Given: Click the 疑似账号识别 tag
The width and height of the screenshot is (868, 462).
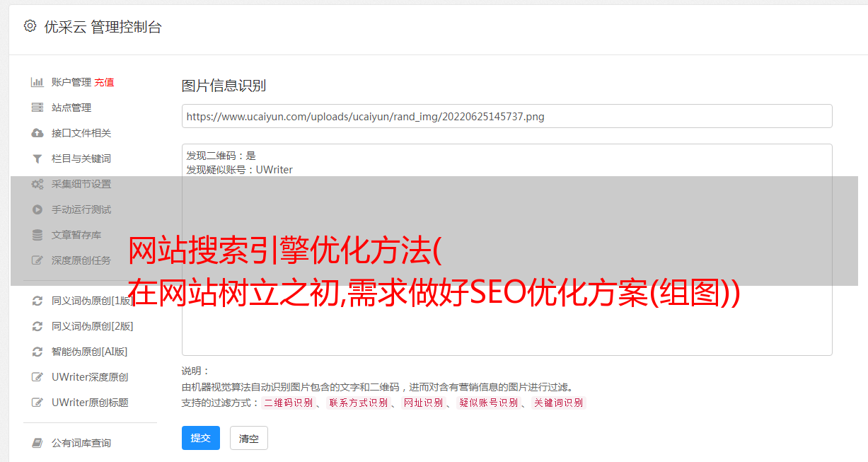Looking at the screenshot, I should click(488, 403).
